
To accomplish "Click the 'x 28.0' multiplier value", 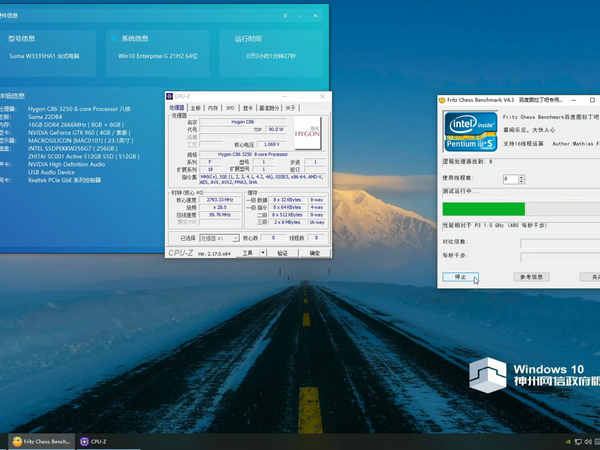I will tap(220, 207).
